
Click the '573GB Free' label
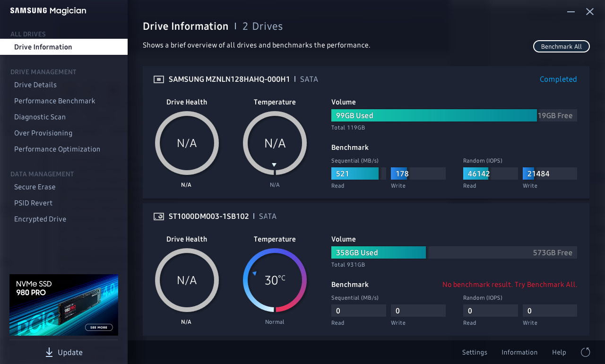coord(553,252)
